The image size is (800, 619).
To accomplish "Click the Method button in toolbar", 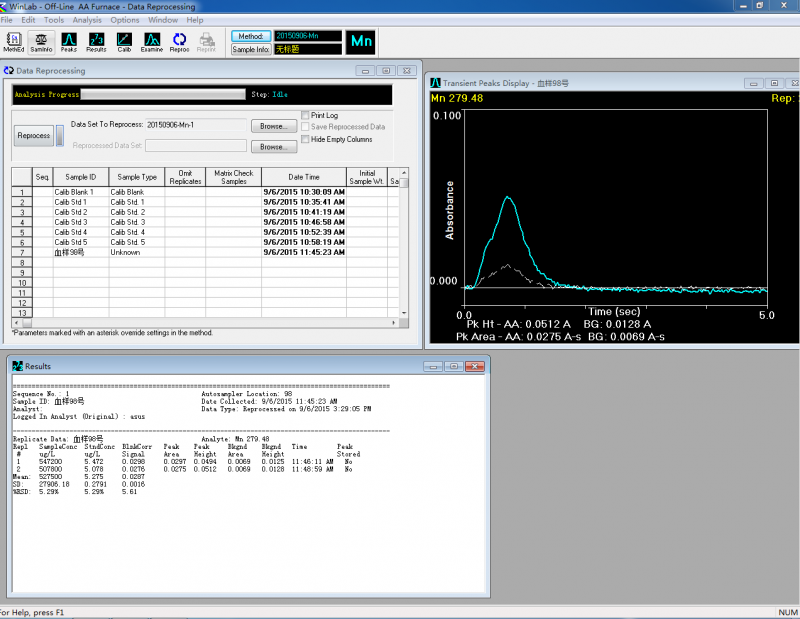I will [x=251, y=35].
